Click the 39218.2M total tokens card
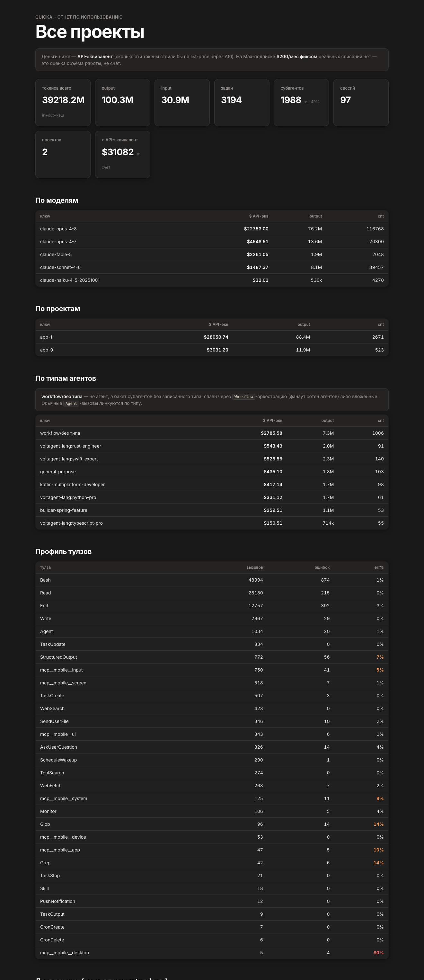424x980 pixels. [63, 103]
